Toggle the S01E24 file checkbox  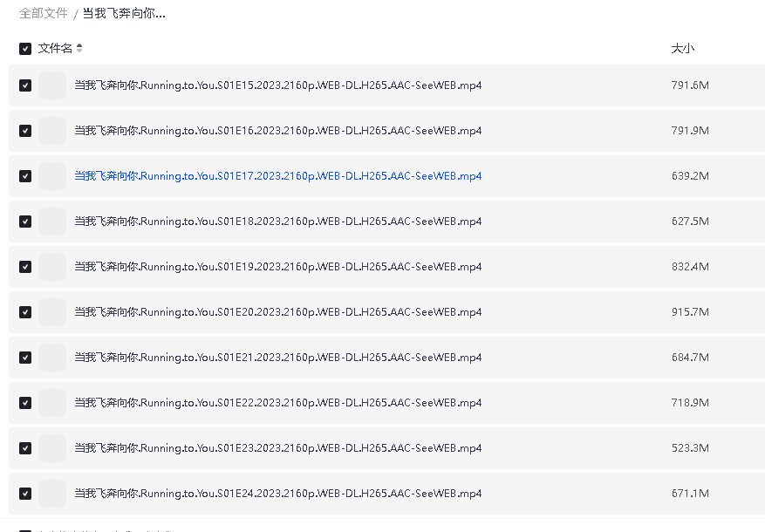click(25, 494)
